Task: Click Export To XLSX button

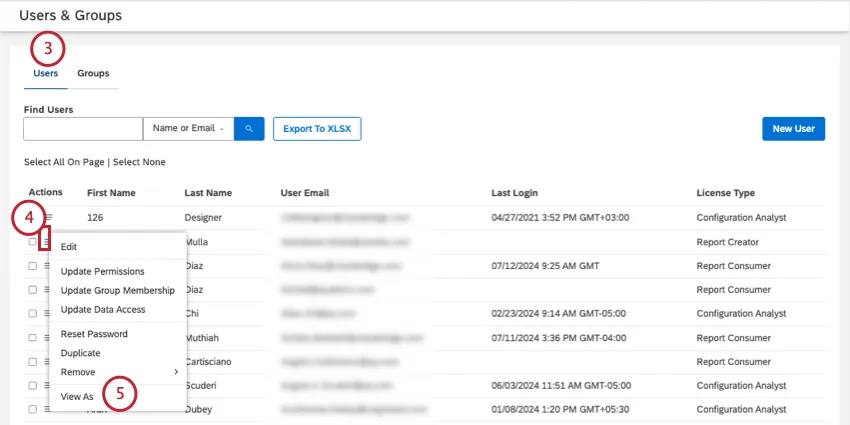Action: [317, 129]
